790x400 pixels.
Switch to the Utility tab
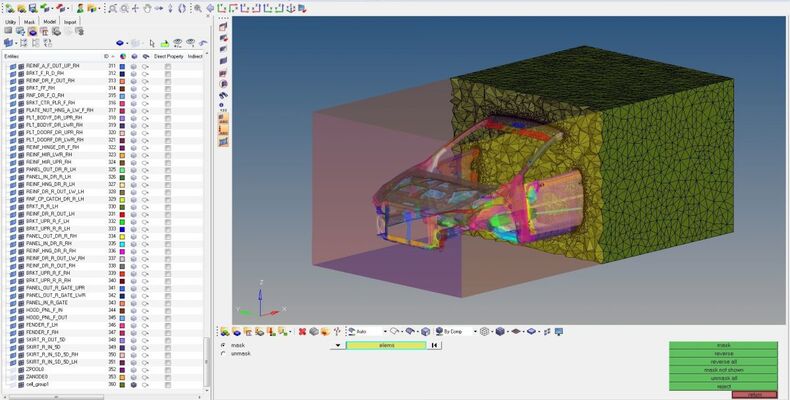click(x=11, y=21)
